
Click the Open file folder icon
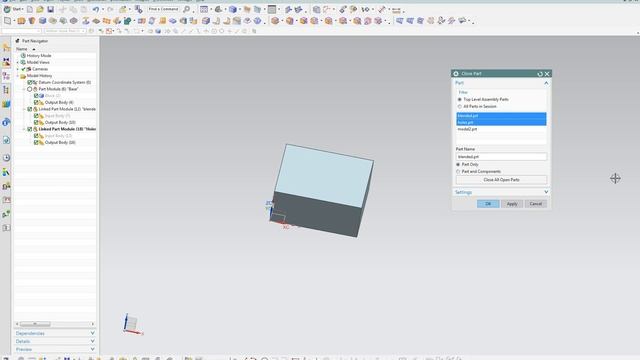[40, 9]
